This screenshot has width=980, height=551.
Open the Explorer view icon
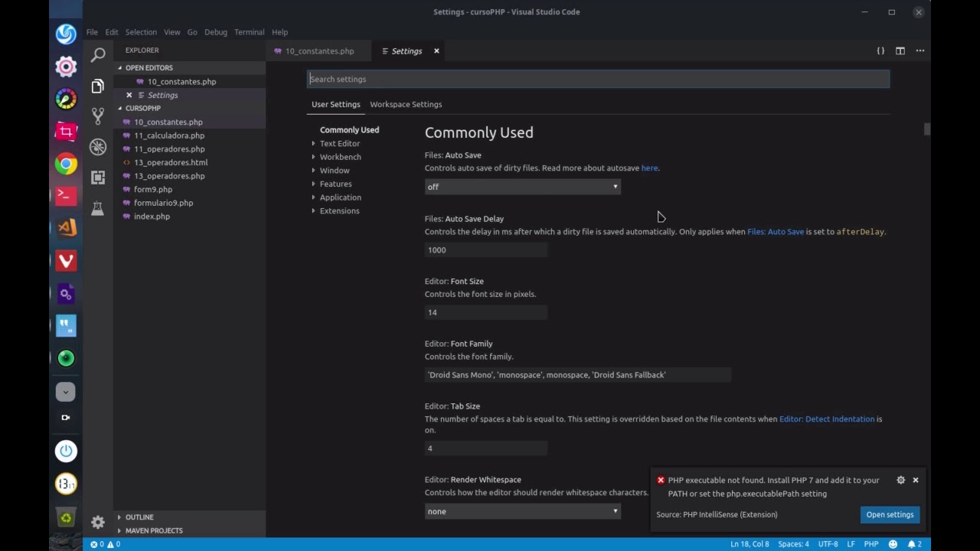[x=98, y=86]
